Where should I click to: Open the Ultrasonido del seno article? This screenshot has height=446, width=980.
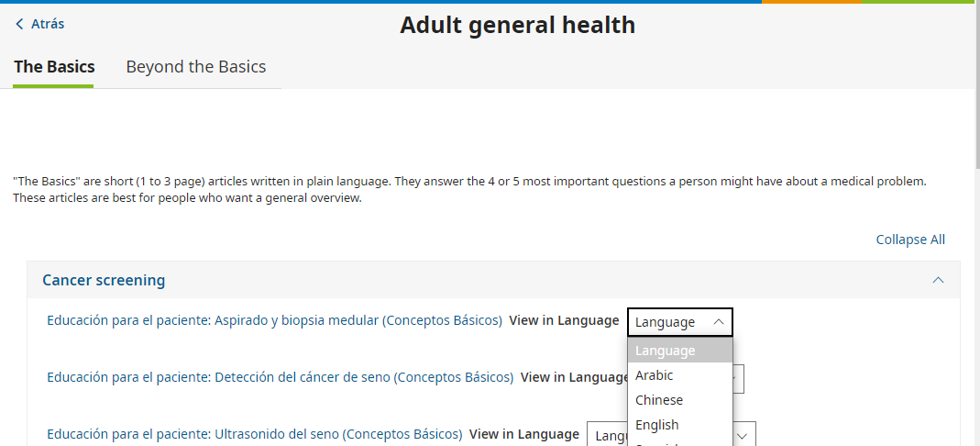point(255,434)
